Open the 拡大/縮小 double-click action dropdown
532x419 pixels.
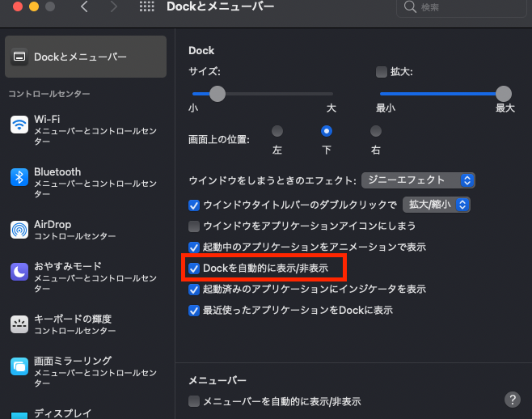(x=437, y=205)
